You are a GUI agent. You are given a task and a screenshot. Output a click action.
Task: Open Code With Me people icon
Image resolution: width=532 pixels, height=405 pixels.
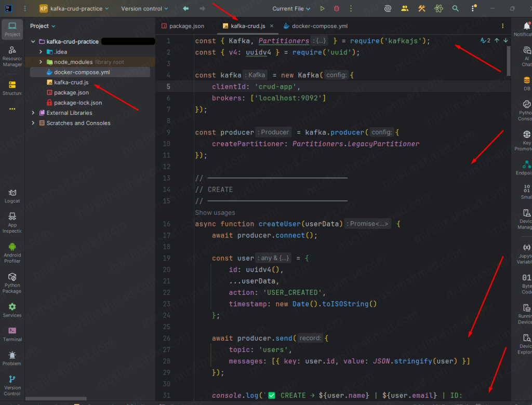404,8
